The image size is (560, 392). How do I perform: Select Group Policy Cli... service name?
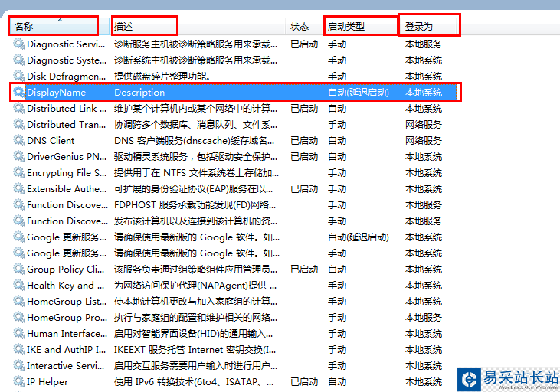[x=66, y=269]
